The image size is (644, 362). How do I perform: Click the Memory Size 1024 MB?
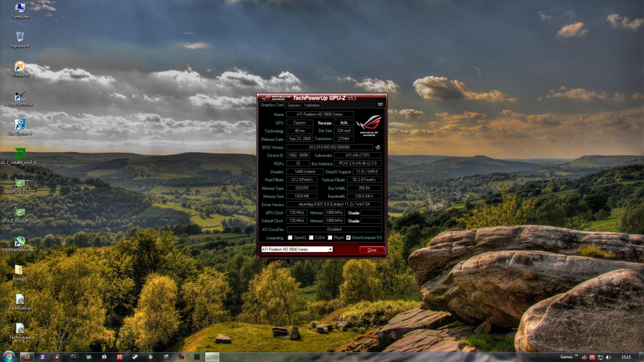(302, 196)
